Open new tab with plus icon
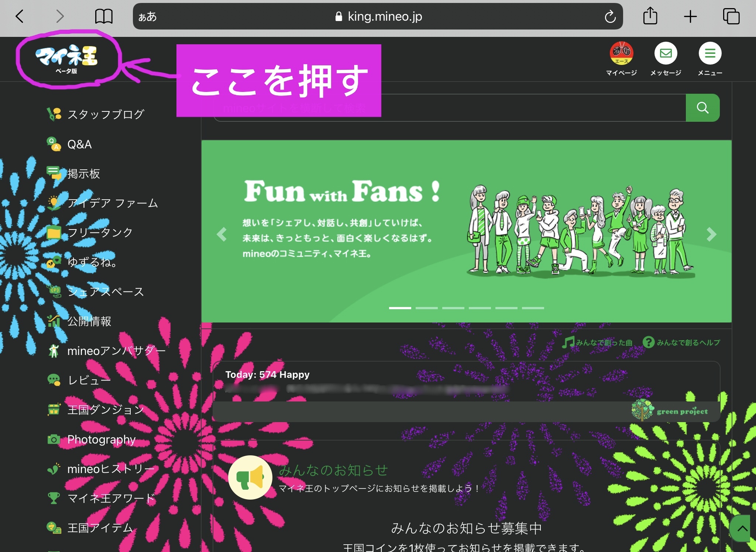This screenshot has height=552, width=756. coord(690,17)
